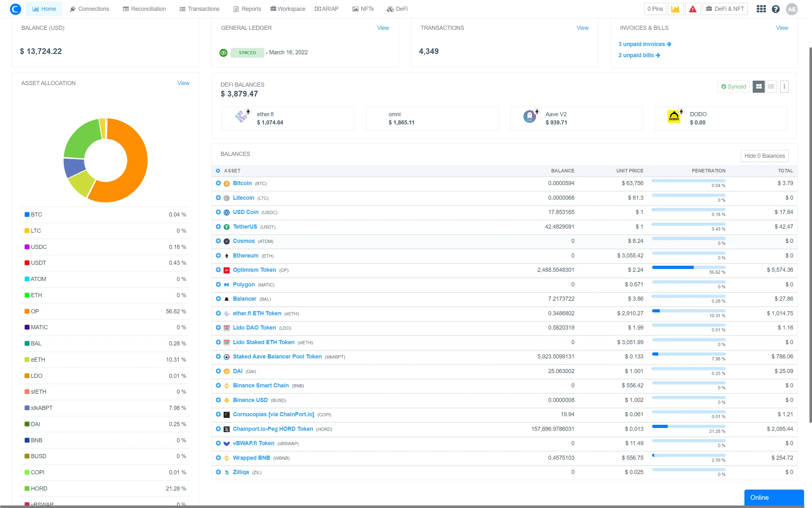The width and height of the screenshot is (812, 508).
Task: Click the omni DeFi balance card
Action: [x=432, y=119]
